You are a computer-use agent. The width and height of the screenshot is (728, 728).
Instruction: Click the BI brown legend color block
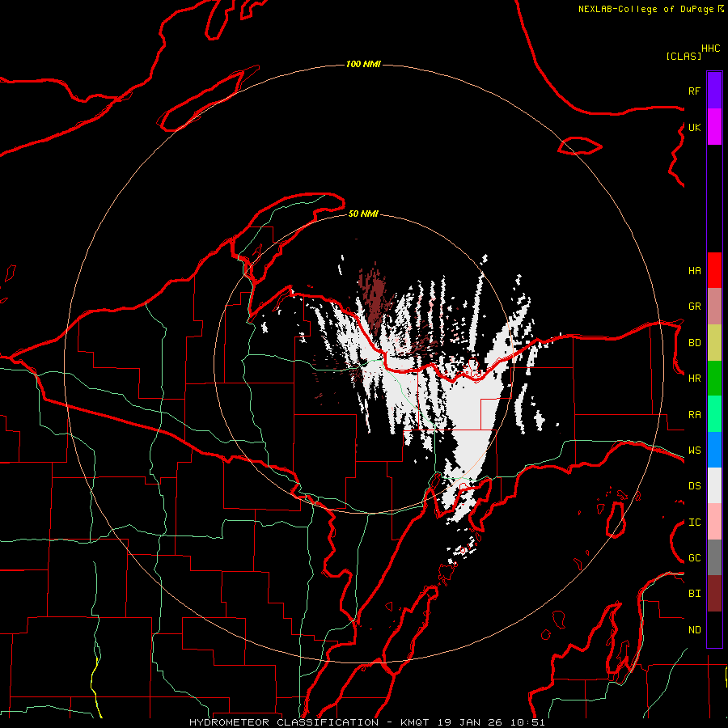click(714, 594)
